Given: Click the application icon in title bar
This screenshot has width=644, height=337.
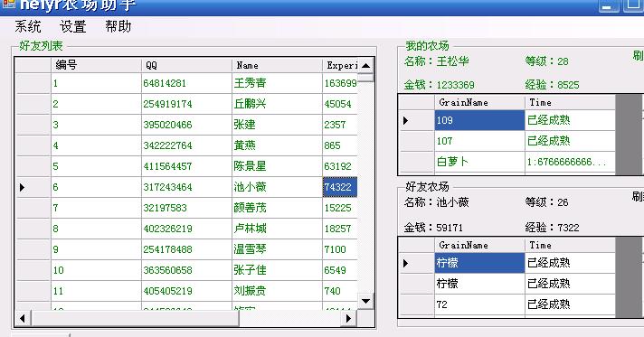Looking at the screenshot, I should pos(8,4).
